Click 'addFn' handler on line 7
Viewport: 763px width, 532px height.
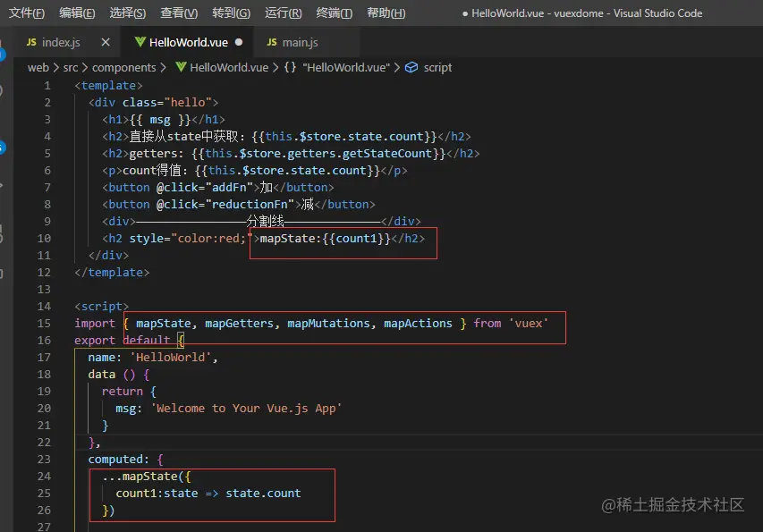229,188
